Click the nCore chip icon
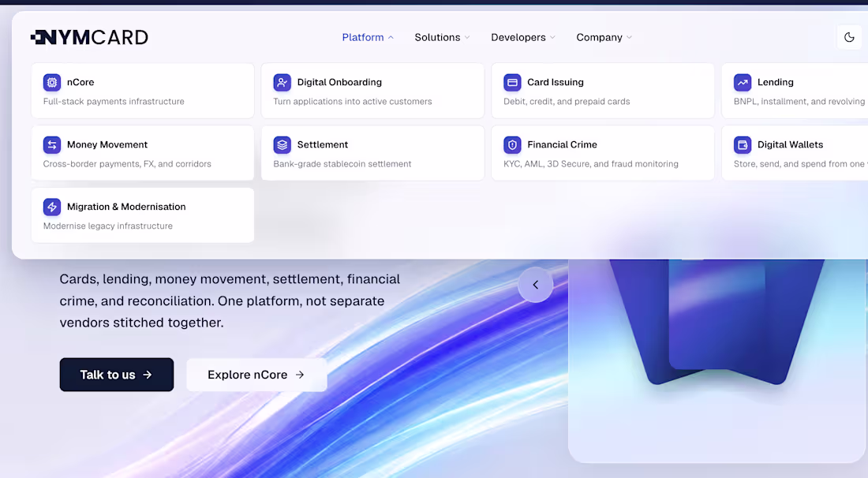Screen dimensions: 868x478 pos(52,83)
